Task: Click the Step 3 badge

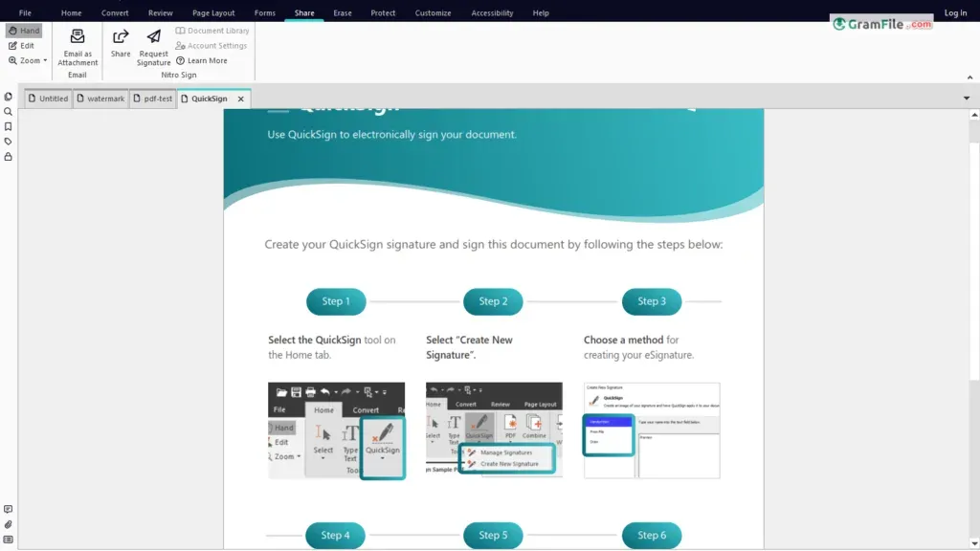Action: [651, 301]
